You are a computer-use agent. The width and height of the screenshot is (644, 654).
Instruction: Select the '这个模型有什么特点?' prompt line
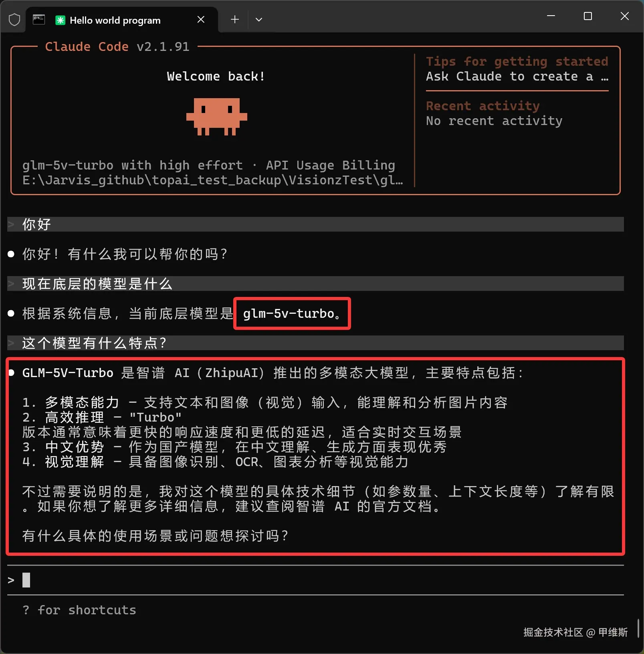315,343
